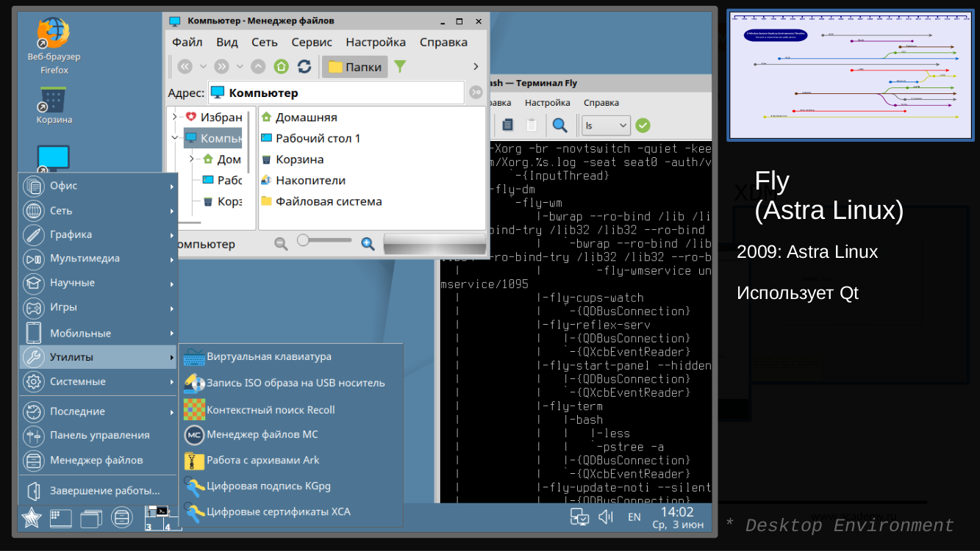980x551 pixels.
Task: Click the Адрес address field showing Компьютер
Action: [x=331, y=92]
